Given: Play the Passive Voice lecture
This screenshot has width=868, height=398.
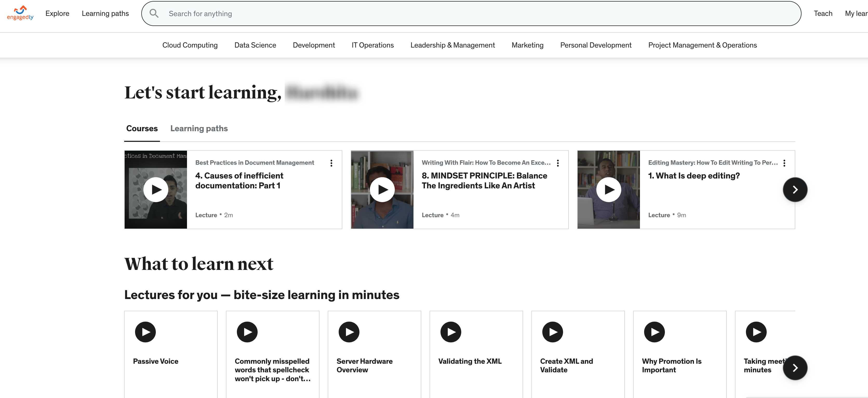Looking at the screenshot, I should pyautogui.click(x=145, y=332).
